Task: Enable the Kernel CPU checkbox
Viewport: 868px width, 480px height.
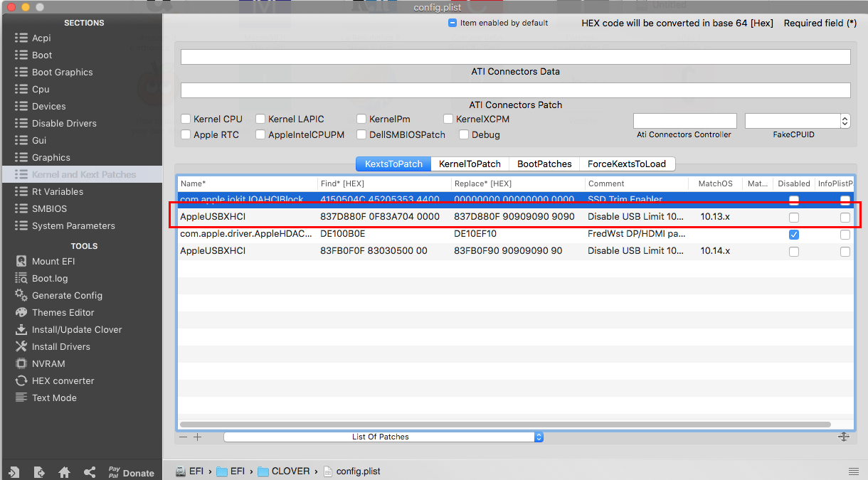Action: click(x=186, y=119)
